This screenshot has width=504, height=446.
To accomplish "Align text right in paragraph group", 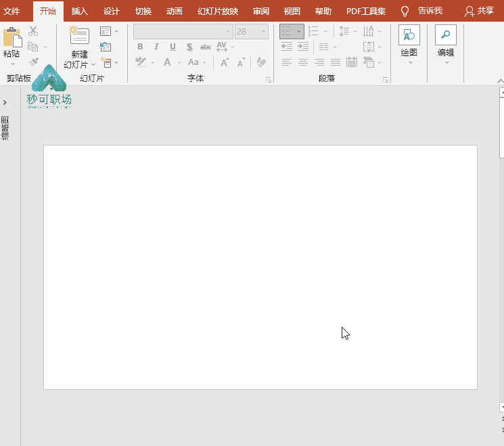I will [319, 62].
